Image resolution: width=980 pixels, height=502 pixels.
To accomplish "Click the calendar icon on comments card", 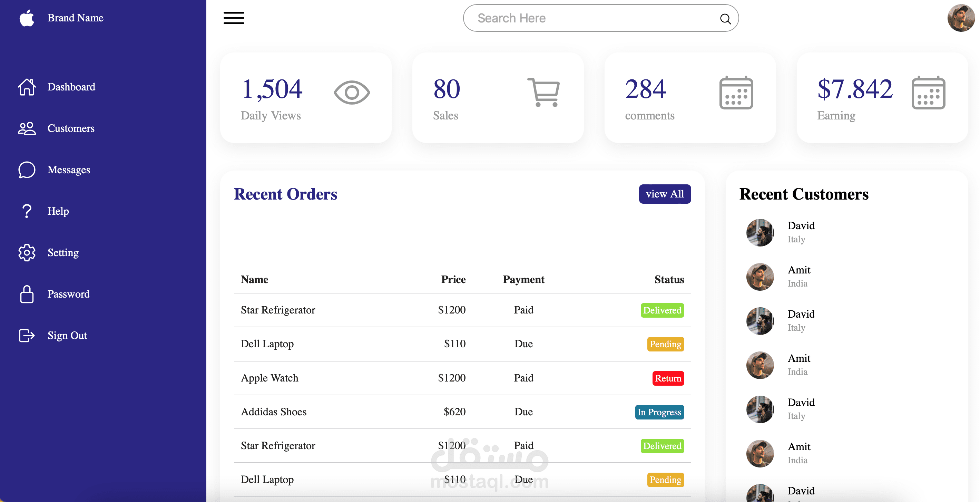I will click(735, 92).
